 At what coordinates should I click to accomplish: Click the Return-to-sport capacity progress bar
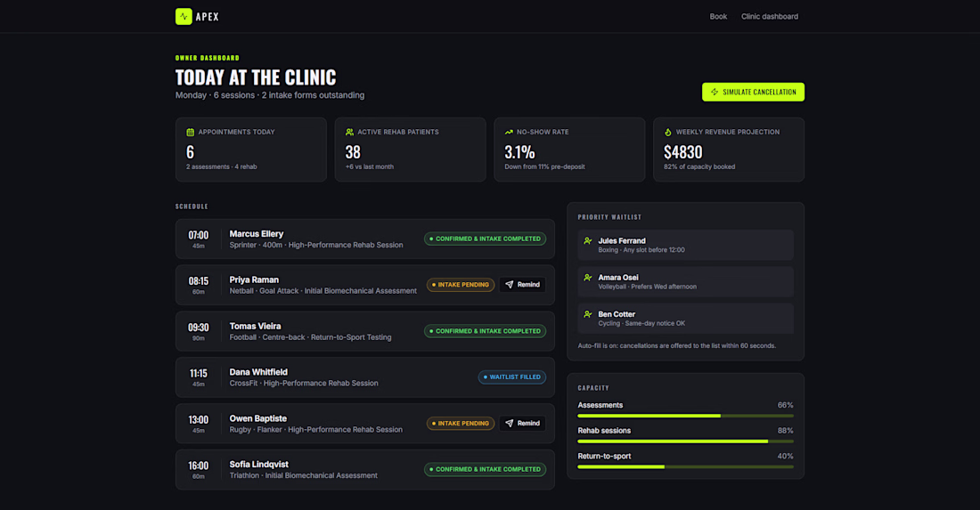(686, 467)
